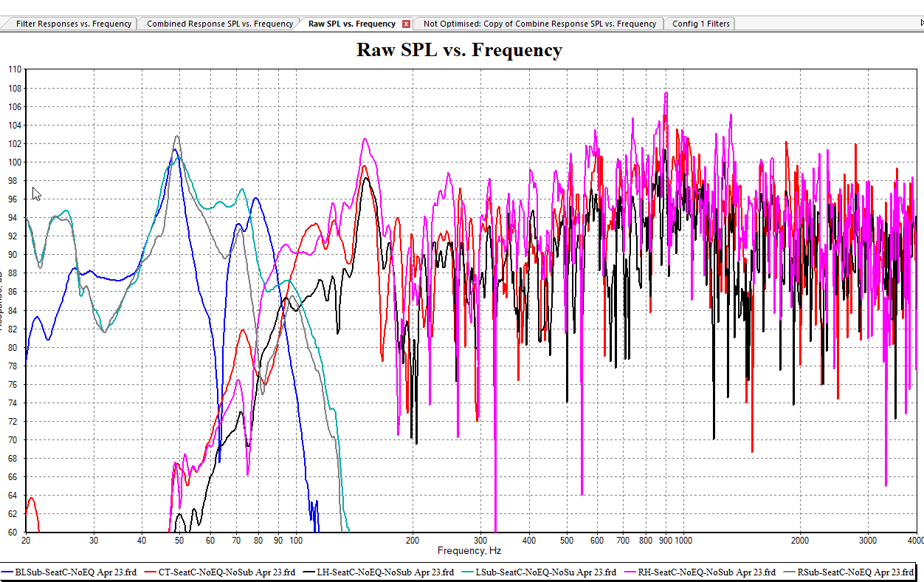Click the blue BLSub legend line marker
The width and height of the screenshot is (924, 582).
point(8,572)
